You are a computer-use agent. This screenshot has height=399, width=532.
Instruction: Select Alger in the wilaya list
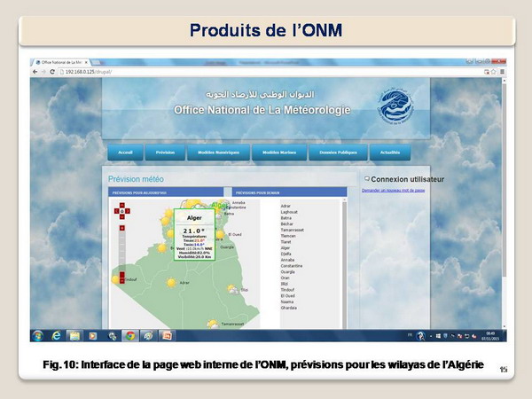click(x=286, y=248)
